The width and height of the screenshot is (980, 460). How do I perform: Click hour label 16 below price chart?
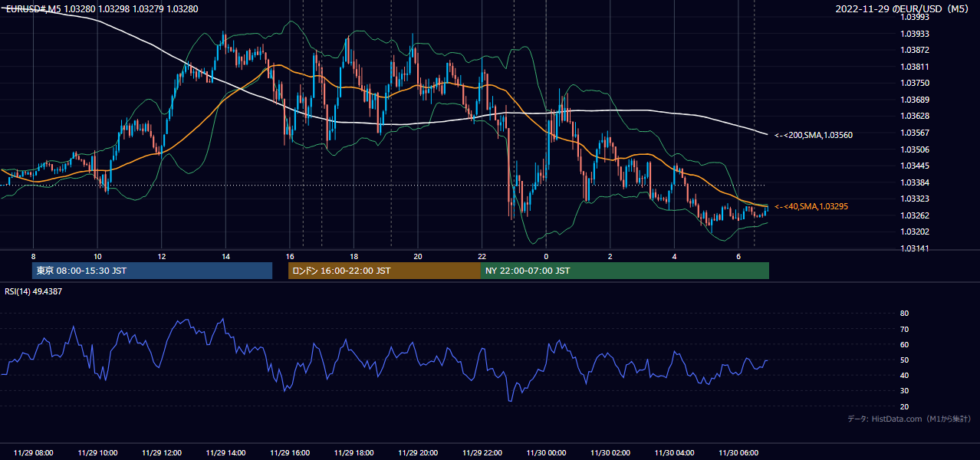click(x=290, y=256)
